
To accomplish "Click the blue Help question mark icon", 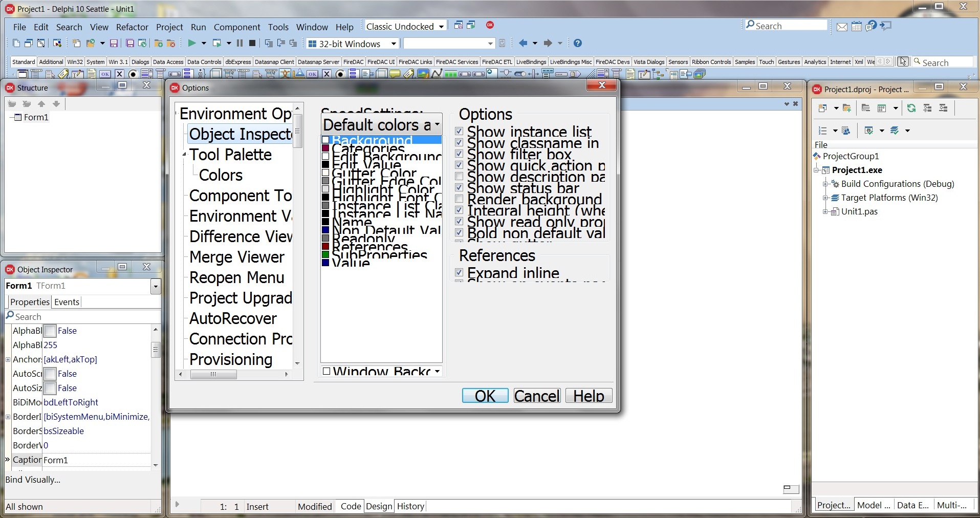I will coord(578,44).
